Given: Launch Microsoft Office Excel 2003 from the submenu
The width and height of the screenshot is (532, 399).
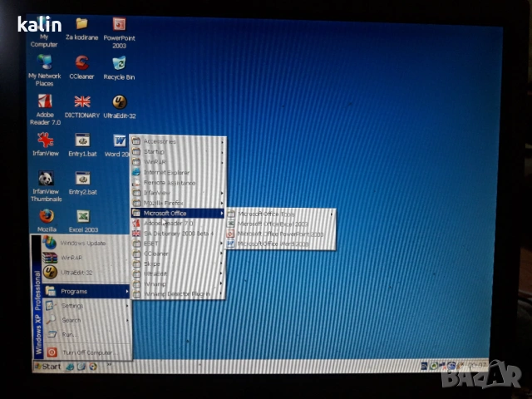Looking at the screenshot, I should click(281, 224).
